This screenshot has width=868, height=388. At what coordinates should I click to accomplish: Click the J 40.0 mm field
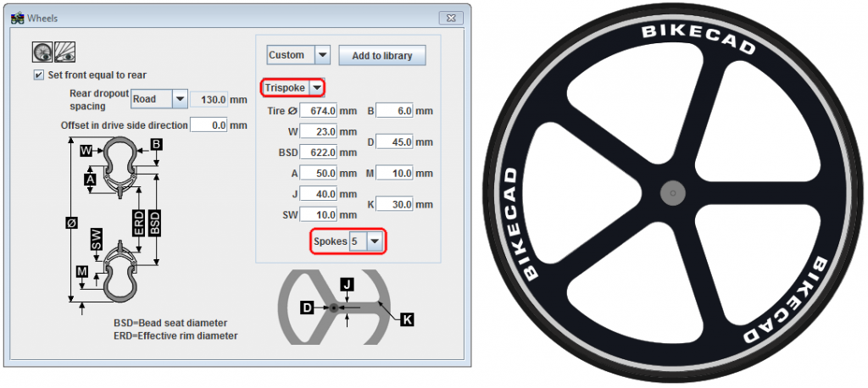click(x=320, y=194)
